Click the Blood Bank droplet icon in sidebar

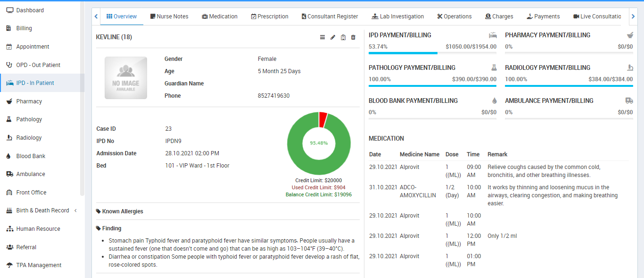tap(9, 156)
